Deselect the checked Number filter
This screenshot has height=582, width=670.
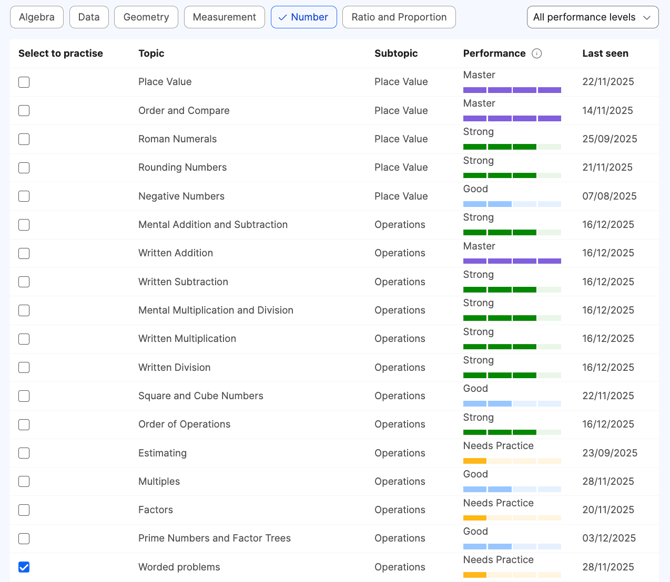[x=303, y=17]
